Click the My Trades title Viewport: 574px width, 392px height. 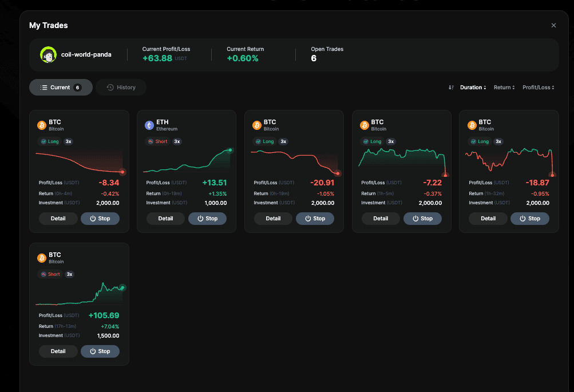49,25
